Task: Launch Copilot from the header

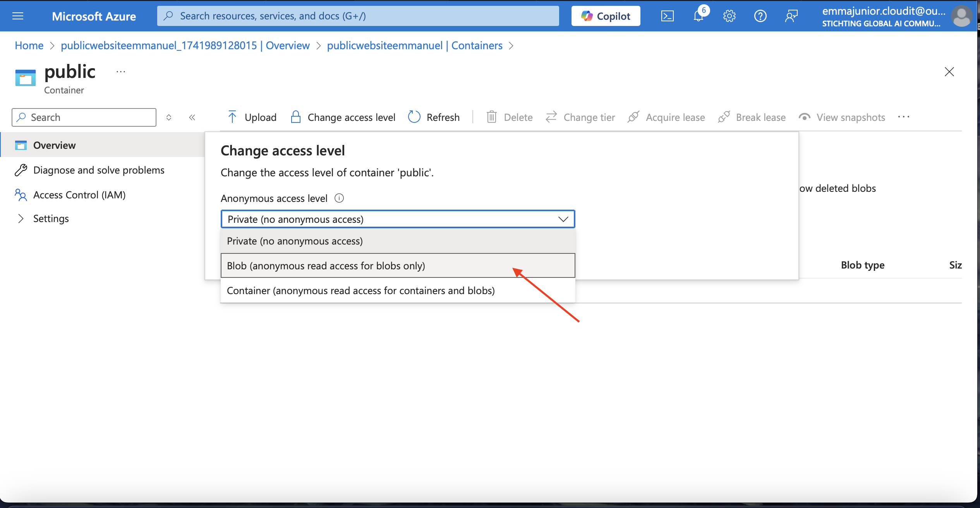Action: tap(606, 16)
